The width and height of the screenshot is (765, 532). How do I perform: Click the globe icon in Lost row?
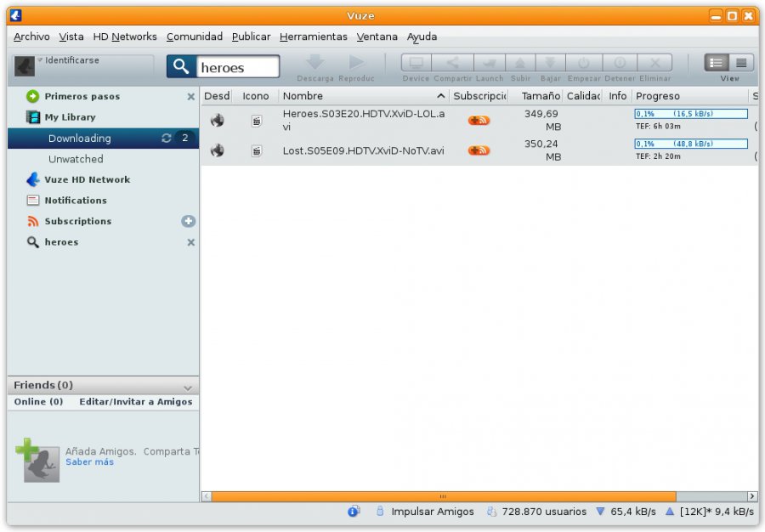click(x=217, y=150)
